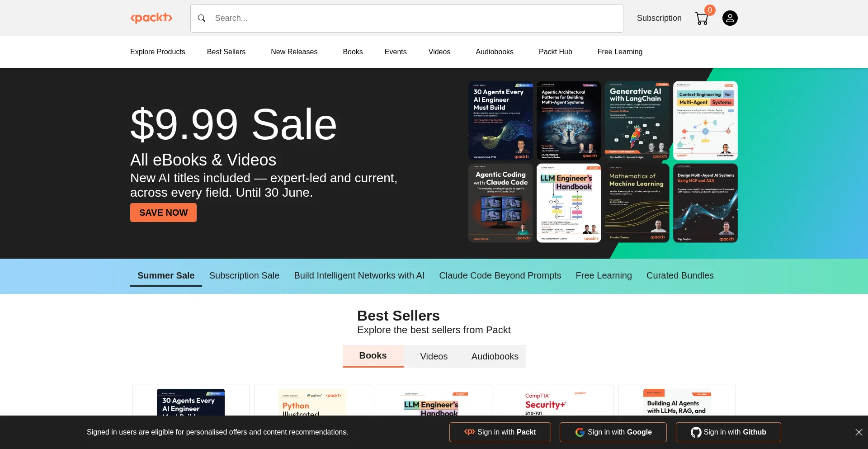Open the shopping cart
The width and height of the screenshot is (868, 449).
click(x=702, y=18)
